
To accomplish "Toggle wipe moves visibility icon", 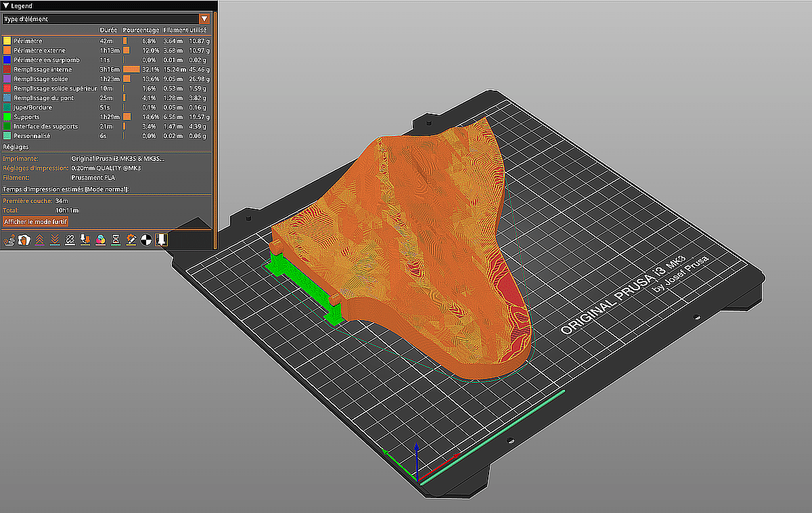I will (x=24, y=240).
